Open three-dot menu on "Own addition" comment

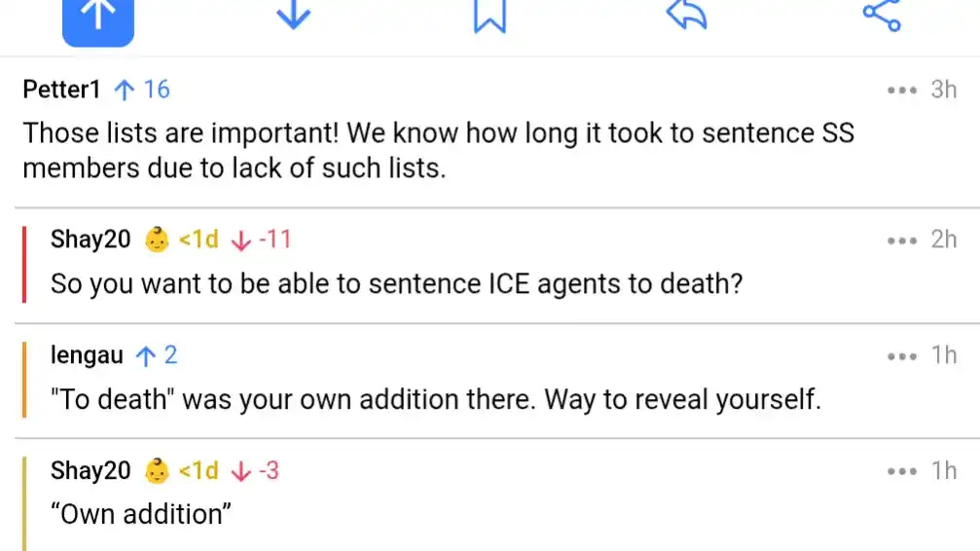pyautogui.click(x=902, y=471)
